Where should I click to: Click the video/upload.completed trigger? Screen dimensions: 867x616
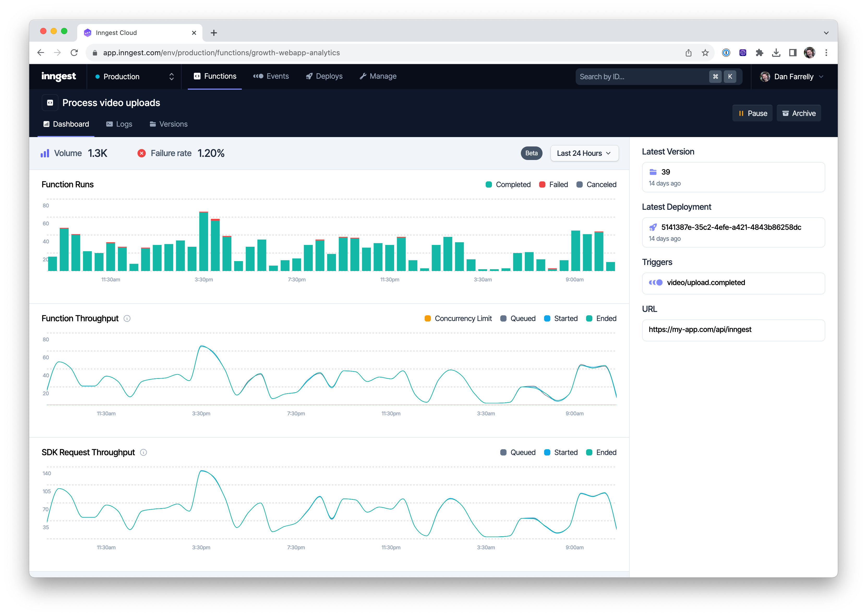click(706, 282)
